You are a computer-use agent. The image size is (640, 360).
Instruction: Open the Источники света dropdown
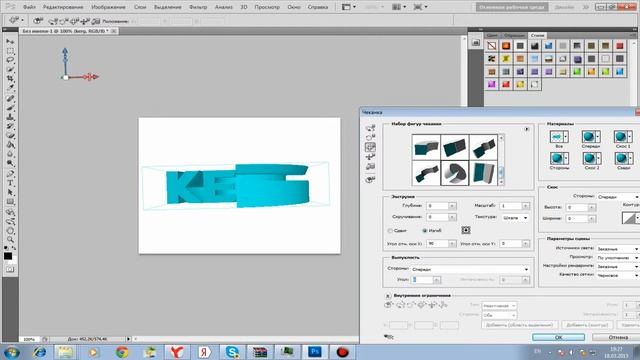pyautogui.click(x=618, y=249)
